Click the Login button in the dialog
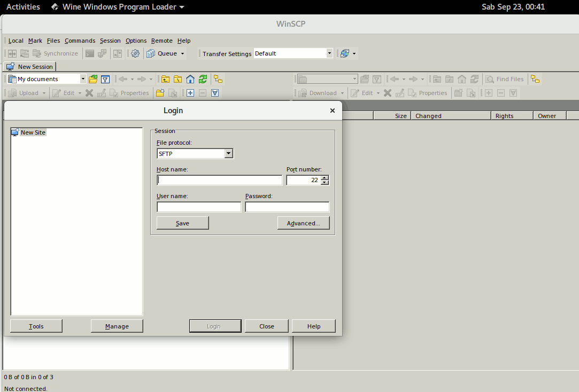 pos(215,326)
